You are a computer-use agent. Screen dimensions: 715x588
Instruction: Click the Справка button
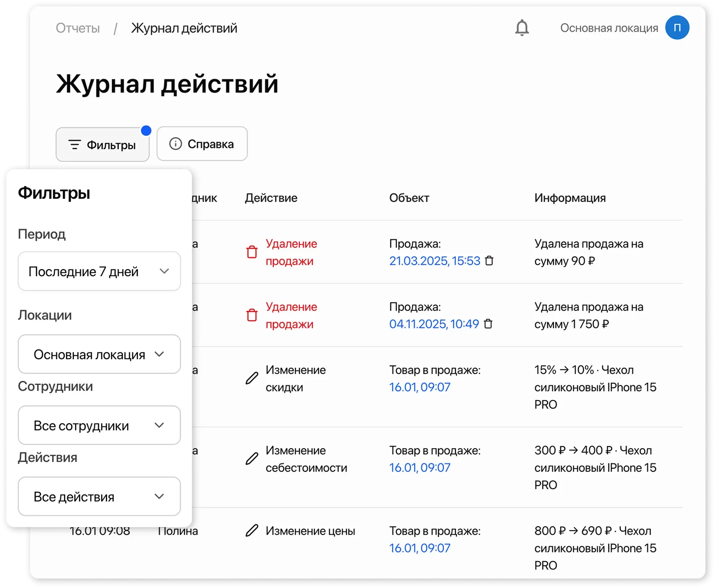(202, 143)
